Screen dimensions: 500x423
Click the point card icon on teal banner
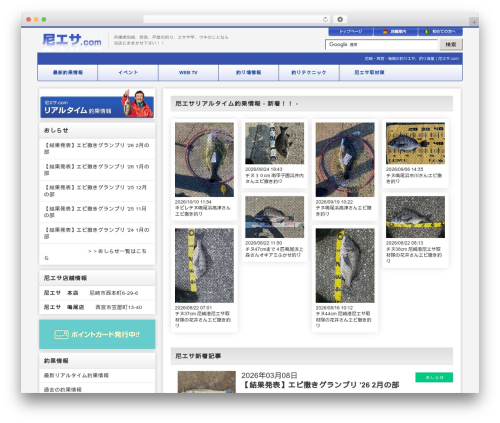click(x=61, y=334)
